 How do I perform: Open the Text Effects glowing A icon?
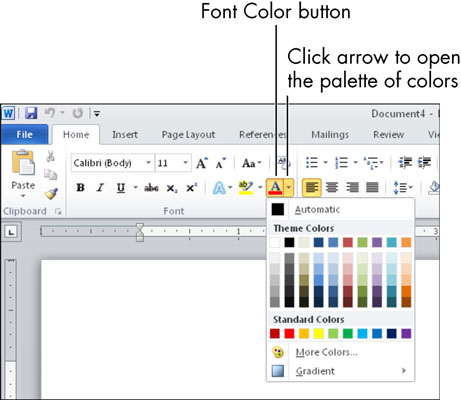[219, 188]
